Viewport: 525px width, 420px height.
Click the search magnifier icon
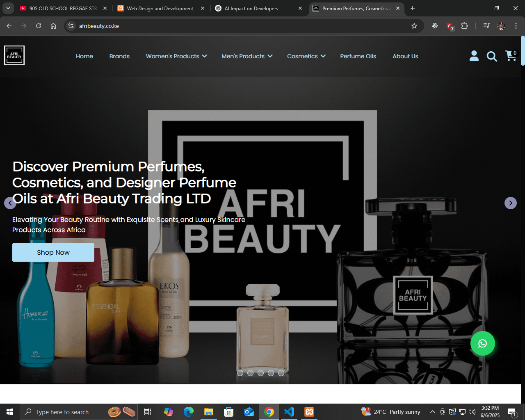coord(492,56)
